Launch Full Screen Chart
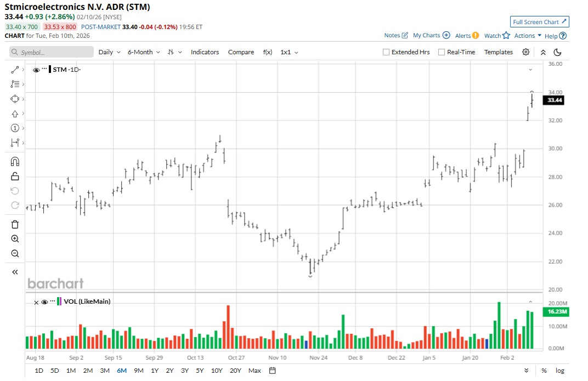588x381 pixels. coord(539,22)
